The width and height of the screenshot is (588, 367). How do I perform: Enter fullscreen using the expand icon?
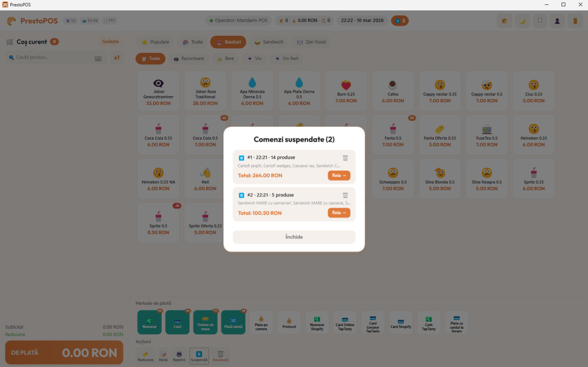coord(539,21)
